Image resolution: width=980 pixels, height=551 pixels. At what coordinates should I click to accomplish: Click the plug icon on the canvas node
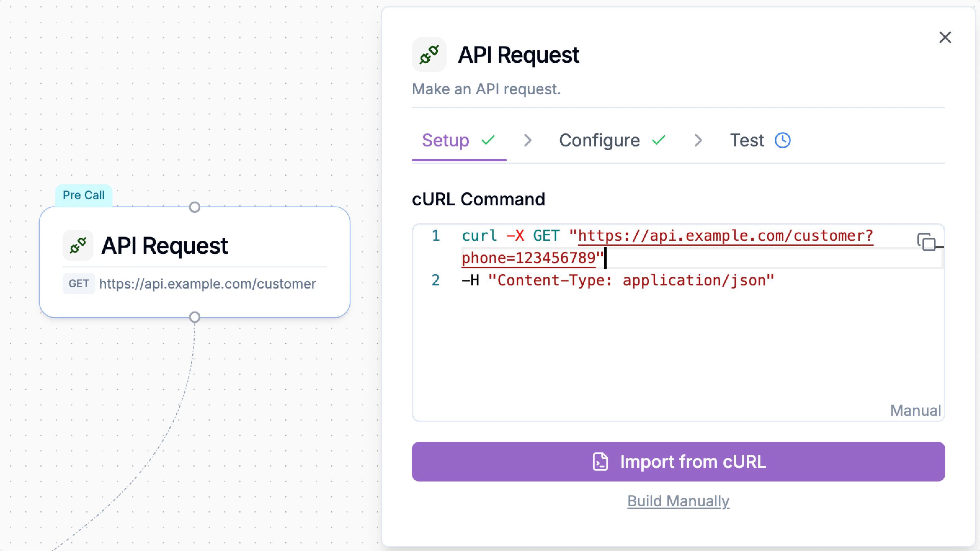pyautogui.click(x=78, y=245)
